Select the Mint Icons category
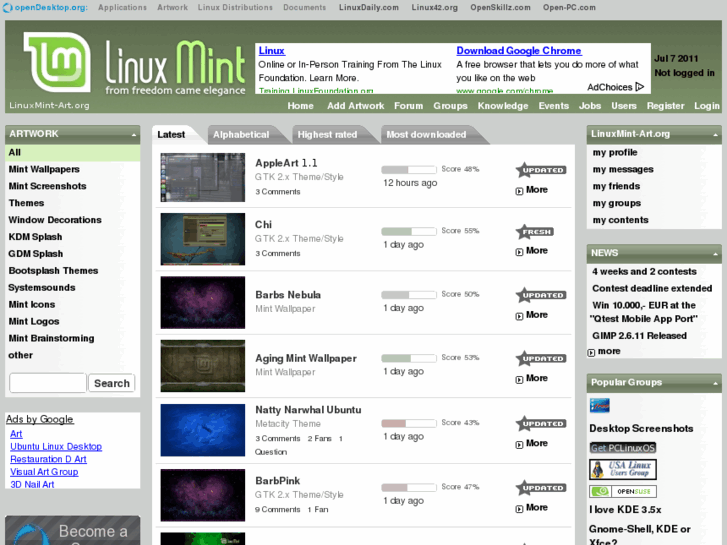 pyautogui.click(x=32, y=304)
